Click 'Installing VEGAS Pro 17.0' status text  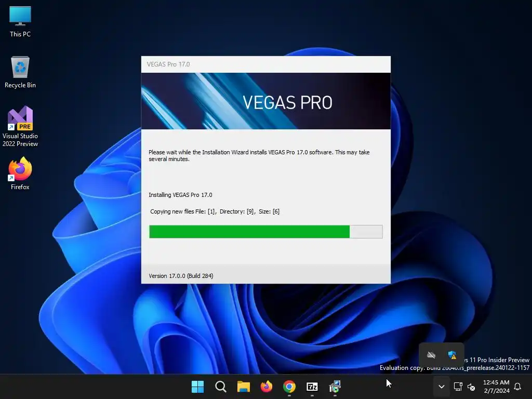click(180, 195)
